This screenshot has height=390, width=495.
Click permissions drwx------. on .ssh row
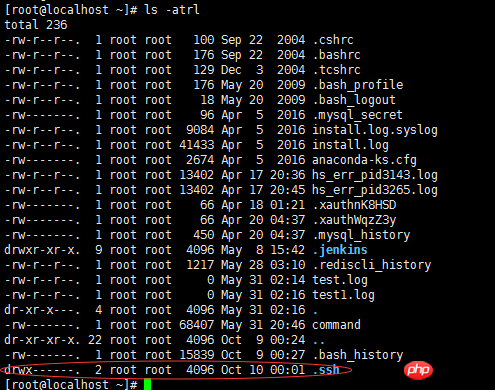(x=42, y=370)
